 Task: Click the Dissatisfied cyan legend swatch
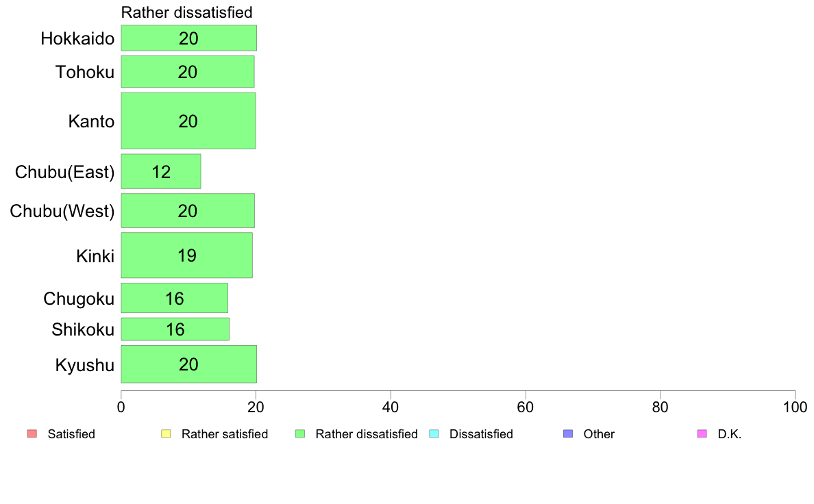[434, 433]
